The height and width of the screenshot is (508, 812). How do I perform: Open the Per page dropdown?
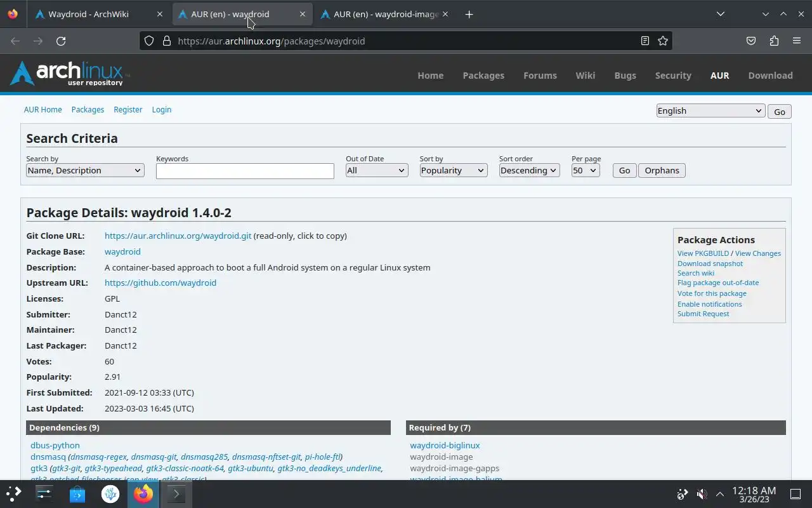586,170
